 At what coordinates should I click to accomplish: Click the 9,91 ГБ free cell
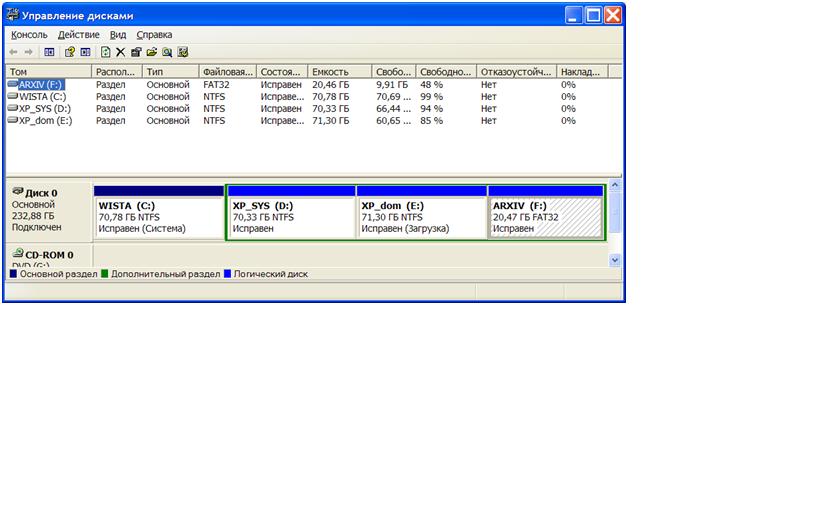[x=392, y=85]
